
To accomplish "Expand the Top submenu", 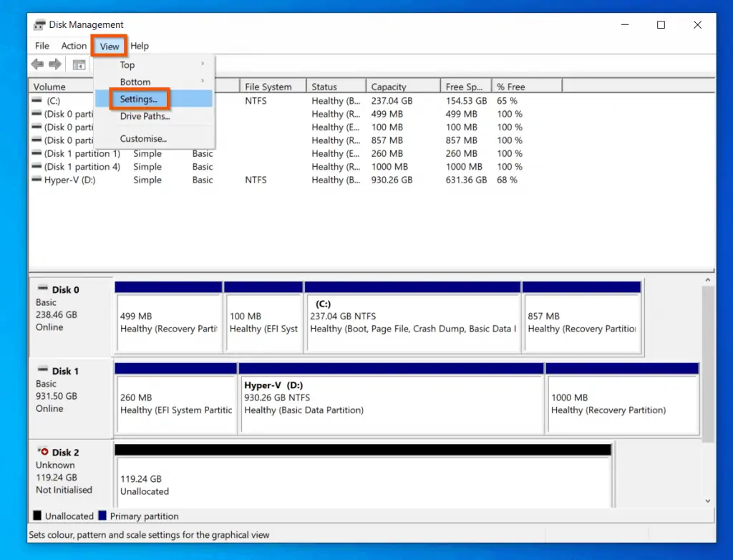I will pyautogui.click(x=154, y=64).
